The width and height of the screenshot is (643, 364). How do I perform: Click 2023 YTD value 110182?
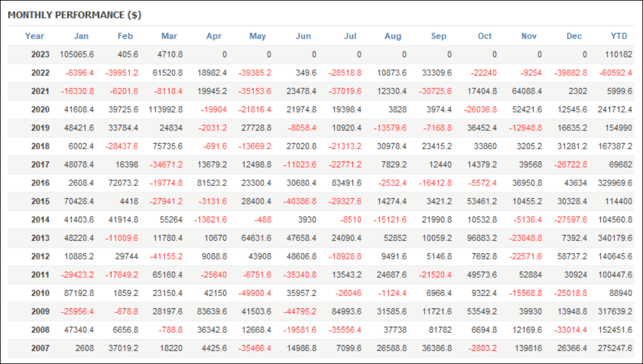[619, 54]
